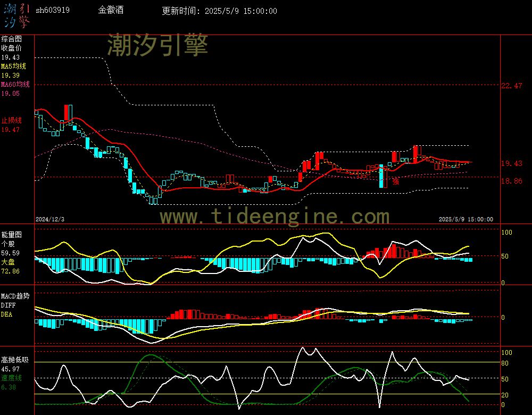
Task: Click the stock name 金徽酒
Action: [x=111, y=10]
